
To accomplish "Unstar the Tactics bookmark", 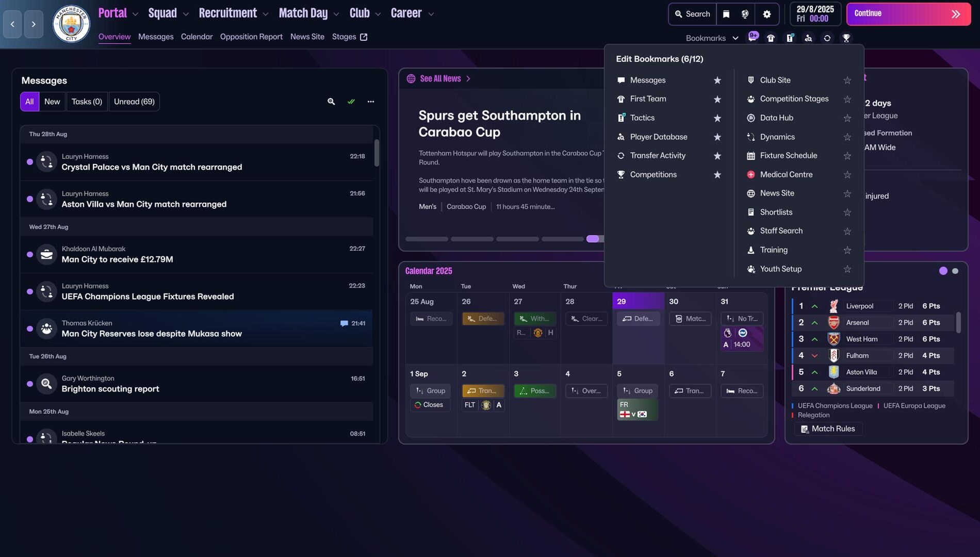I will click(x=717, y=118).
